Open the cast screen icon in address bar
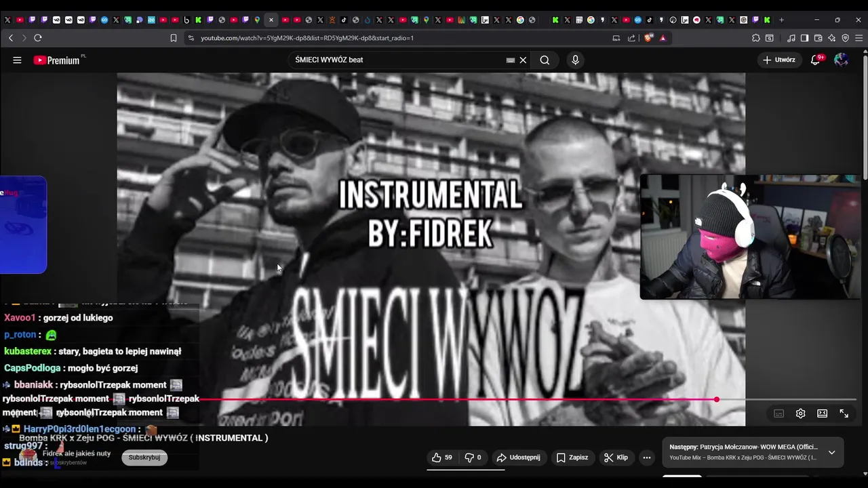 tap(616, 38)
